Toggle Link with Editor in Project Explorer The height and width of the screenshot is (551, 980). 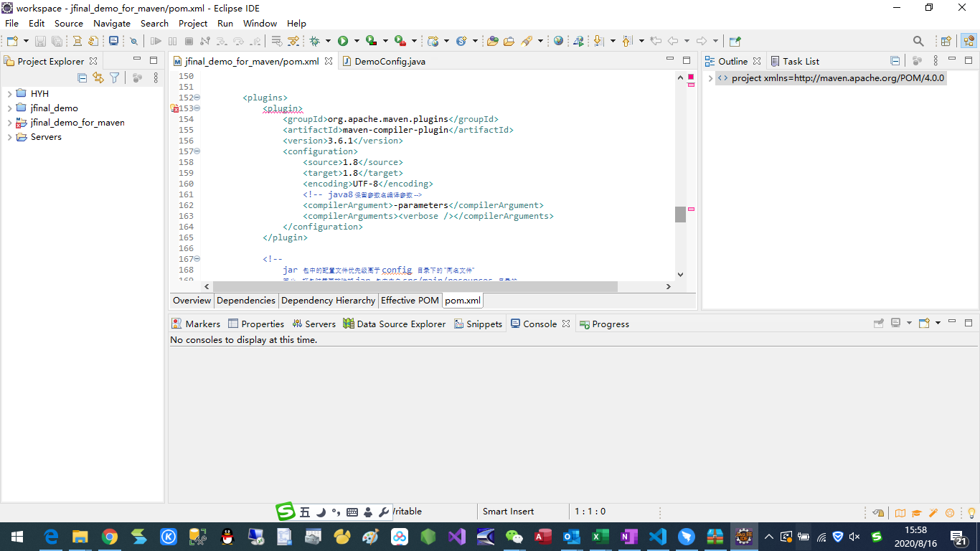(x=98, y=77)
